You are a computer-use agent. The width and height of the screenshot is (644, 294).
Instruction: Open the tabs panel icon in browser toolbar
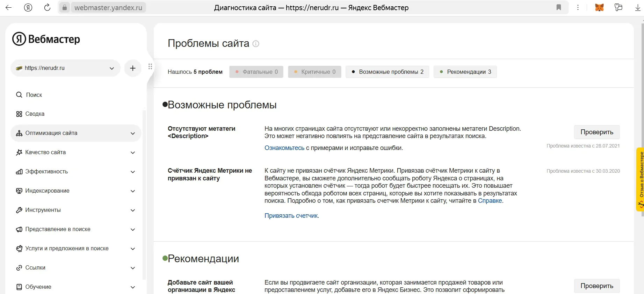point(618,7)
